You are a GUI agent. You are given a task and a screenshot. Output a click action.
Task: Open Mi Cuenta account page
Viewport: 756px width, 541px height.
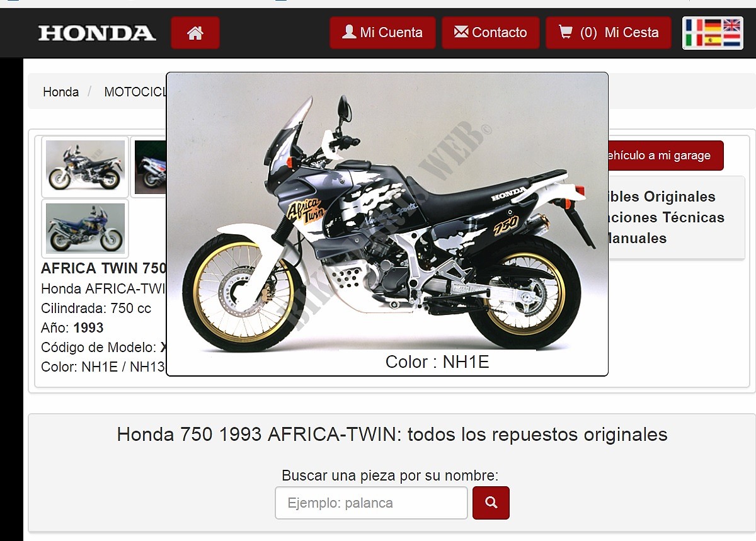point(382,33)
